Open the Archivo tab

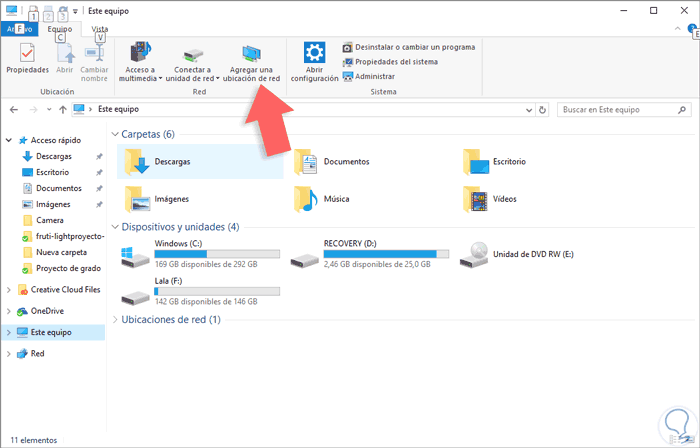pos(20,29)
